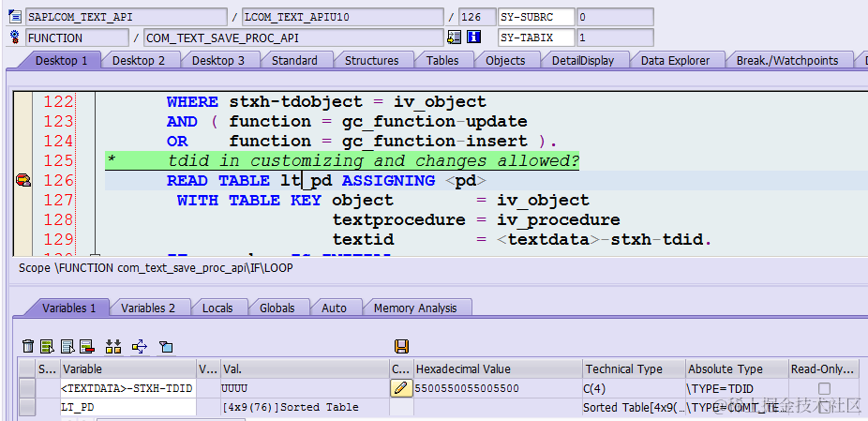The image size is (868, 421).
Task: Click the SY-TABIX field
Action: click(536, 38)
